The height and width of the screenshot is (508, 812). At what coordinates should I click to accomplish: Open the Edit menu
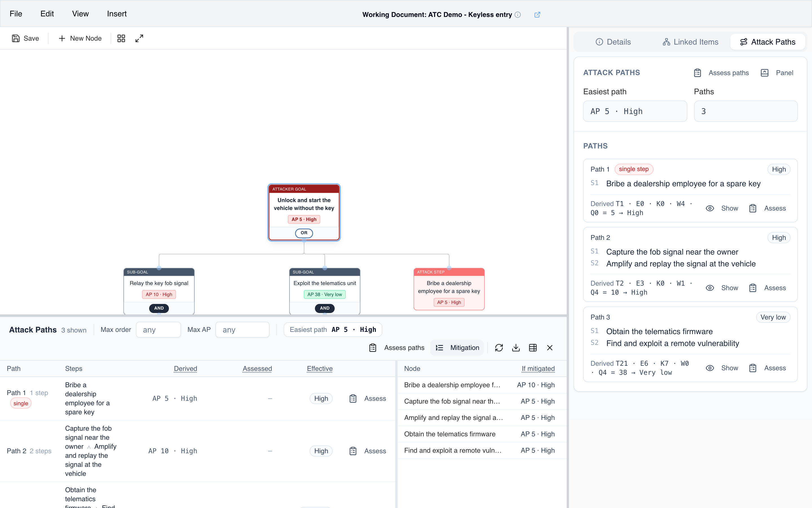pyautogui.click(x=47, y=14)
